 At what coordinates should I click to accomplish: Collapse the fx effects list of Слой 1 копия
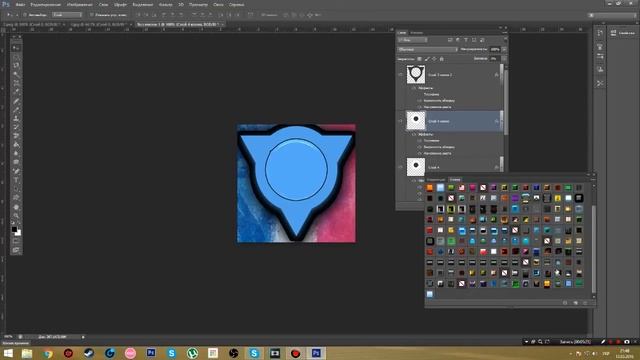pos(497,121)
